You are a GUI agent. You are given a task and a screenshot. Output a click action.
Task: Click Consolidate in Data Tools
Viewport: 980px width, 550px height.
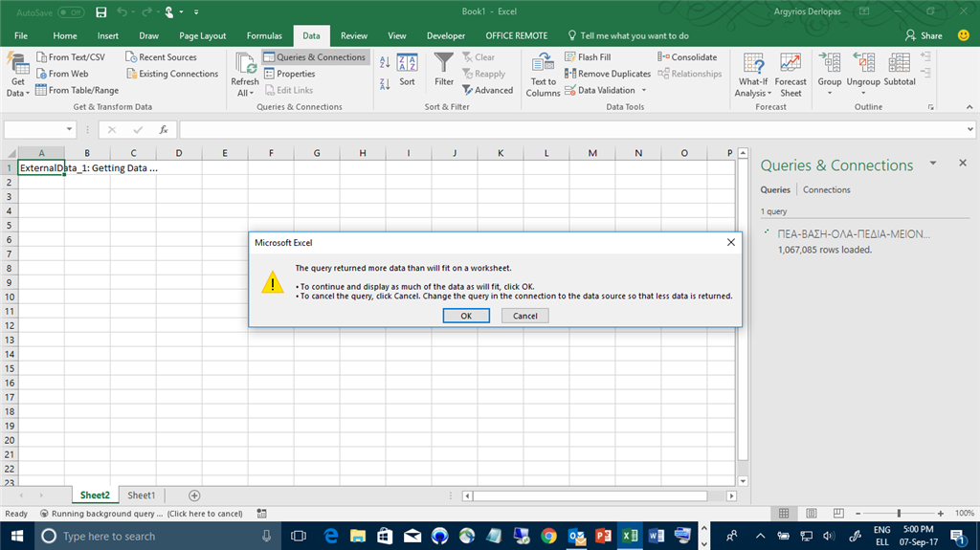(687, 56)
